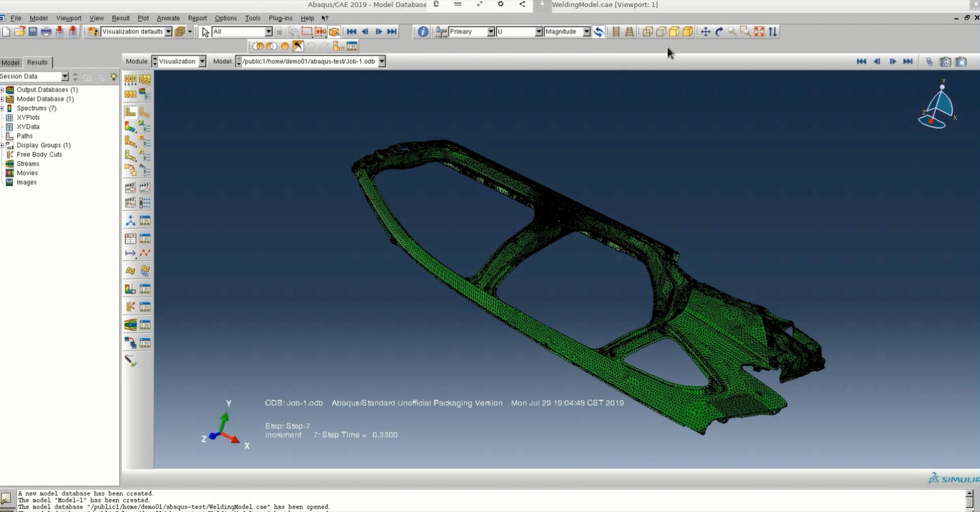Image resolution: width=980 pixels, height=512 pixels.
Task: Plot contours on deformed shape
Action: 130,127
